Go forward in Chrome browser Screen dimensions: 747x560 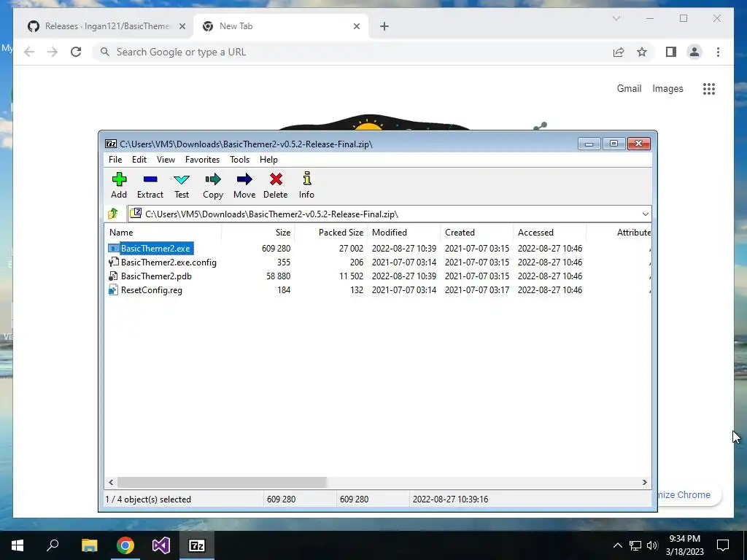coord(53,52)
